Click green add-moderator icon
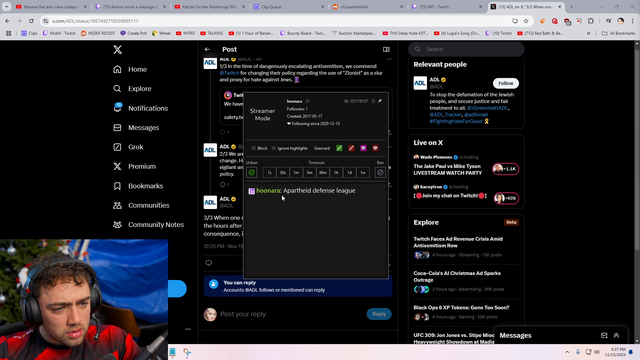The width and height of the screenshot is (640, 360). click(x=339, y=148)
